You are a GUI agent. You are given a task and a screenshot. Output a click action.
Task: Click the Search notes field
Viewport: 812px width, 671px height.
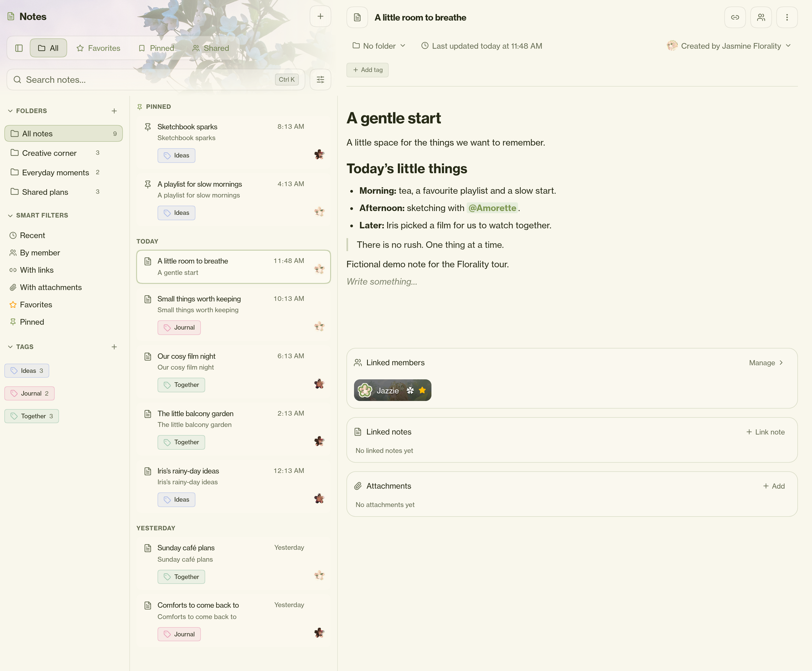point(156,80)
